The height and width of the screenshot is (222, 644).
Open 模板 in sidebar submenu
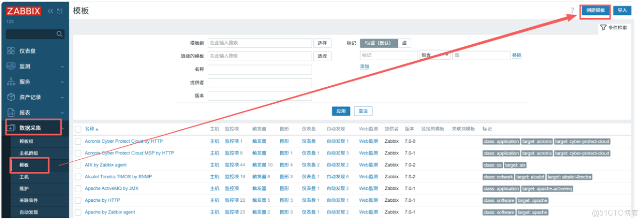pos(24,165)
